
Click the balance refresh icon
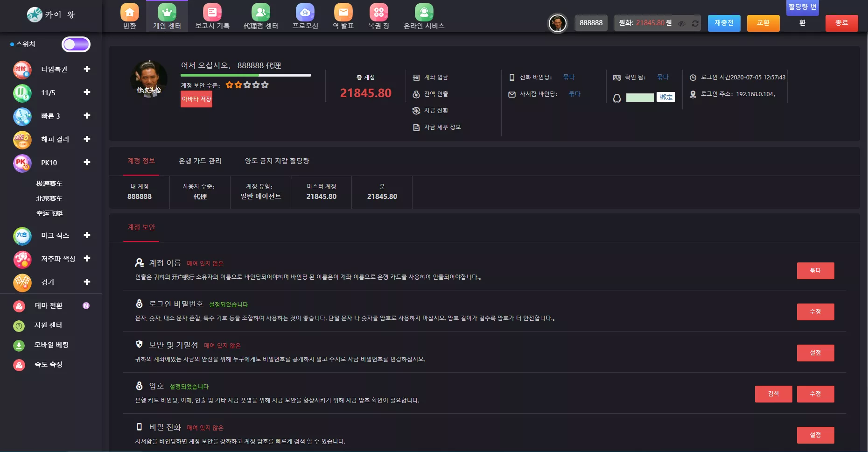695,23
